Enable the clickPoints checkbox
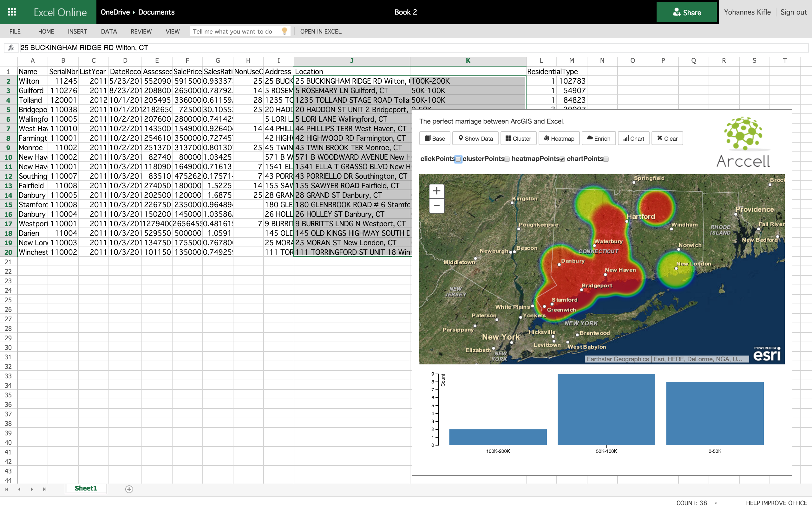 458,159
